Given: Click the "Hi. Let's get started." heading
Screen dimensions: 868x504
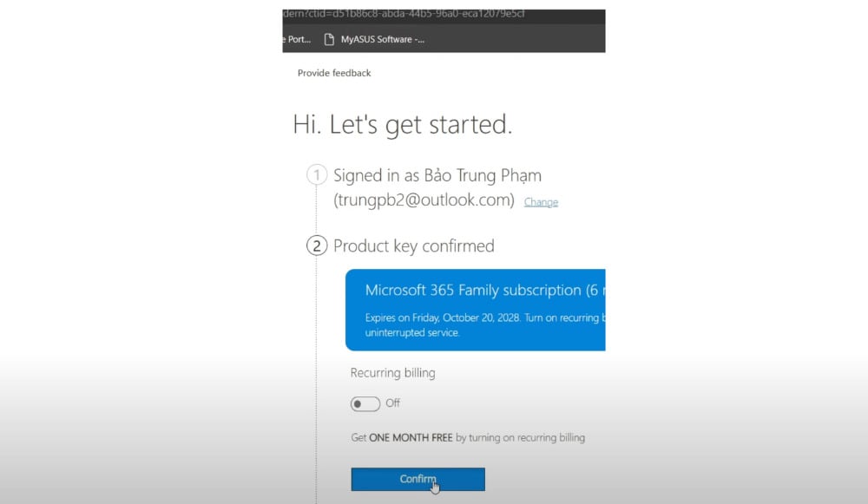Looking at the screenshot, I should [403, 125].
